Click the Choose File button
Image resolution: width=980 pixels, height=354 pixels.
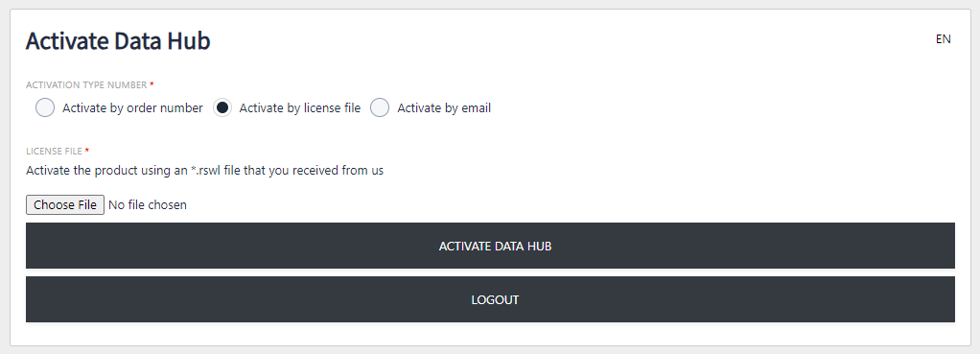(x=65, y=204)
